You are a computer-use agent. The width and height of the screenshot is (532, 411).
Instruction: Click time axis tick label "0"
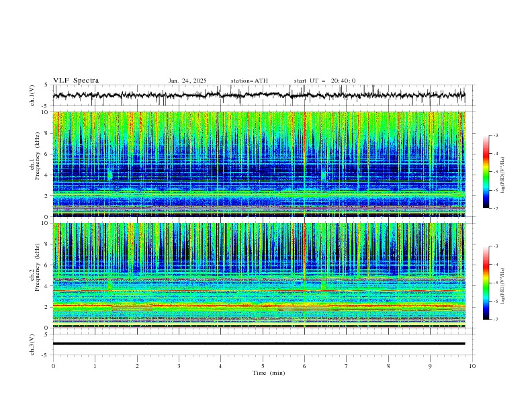point(53,366)
